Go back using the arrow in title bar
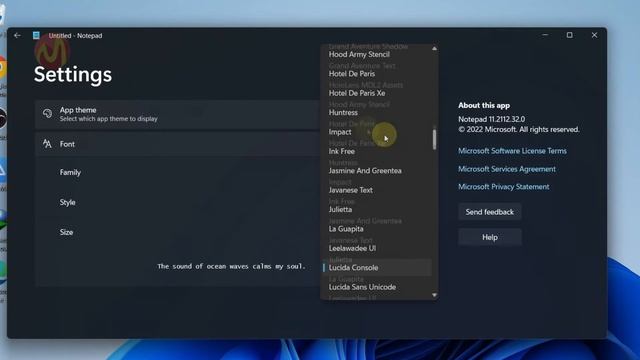The height and width of the screenshot is (360, 640). pos(17,36)
